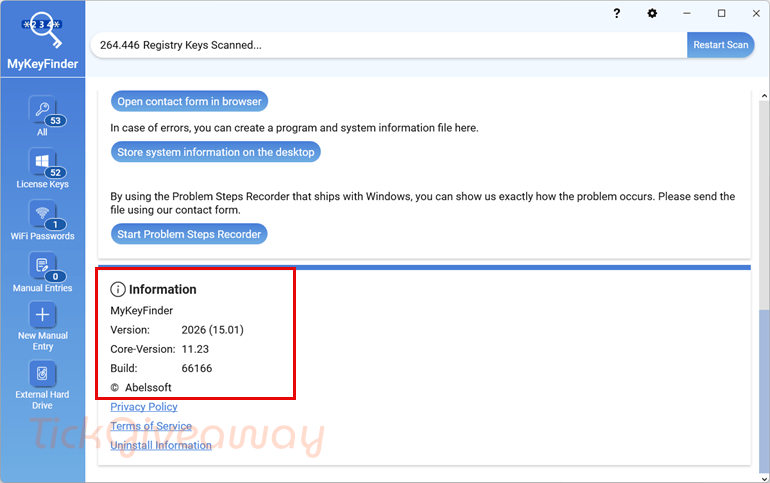Click the Information circle icon

coord(118,290)
